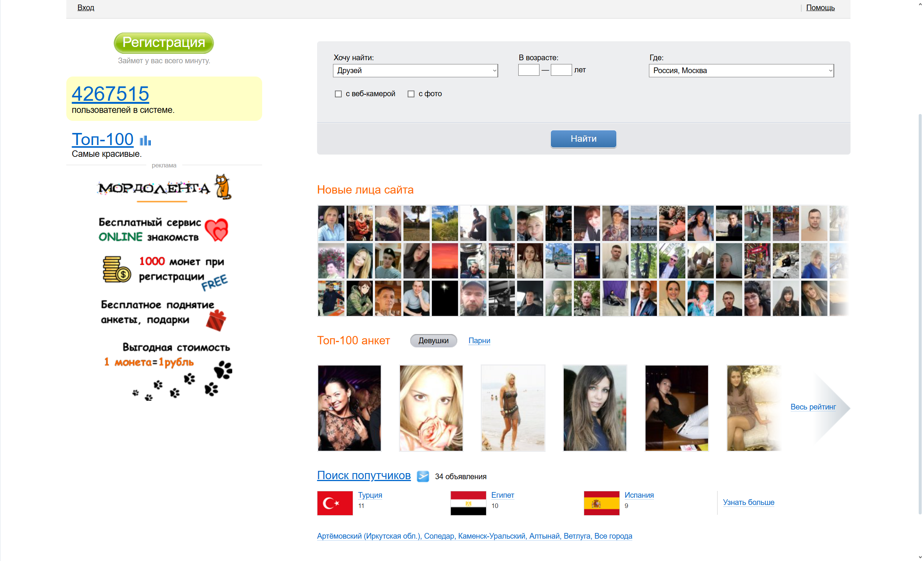
Task: Switch to the Парни tab
Action: (479, 341)
